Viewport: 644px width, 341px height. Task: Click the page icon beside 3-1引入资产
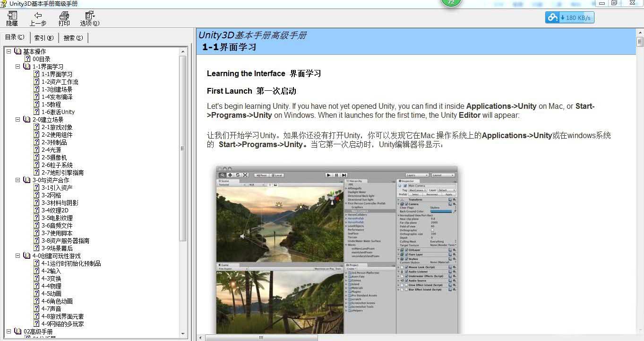pyautogui.click(x=36, y=187)
